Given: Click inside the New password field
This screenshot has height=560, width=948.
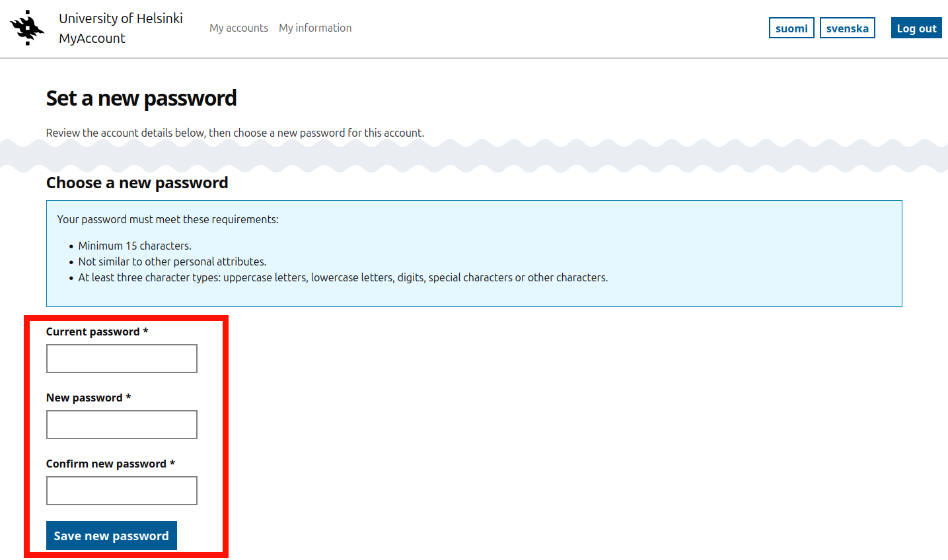Looking at the screenshot, I should coord(122,425).
